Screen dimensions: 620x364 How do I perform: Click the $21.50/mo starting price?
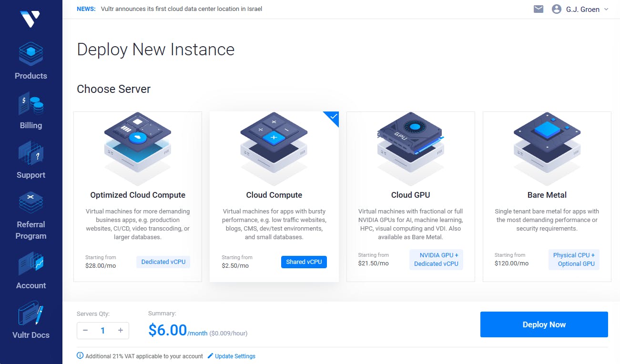click(374, 263)
